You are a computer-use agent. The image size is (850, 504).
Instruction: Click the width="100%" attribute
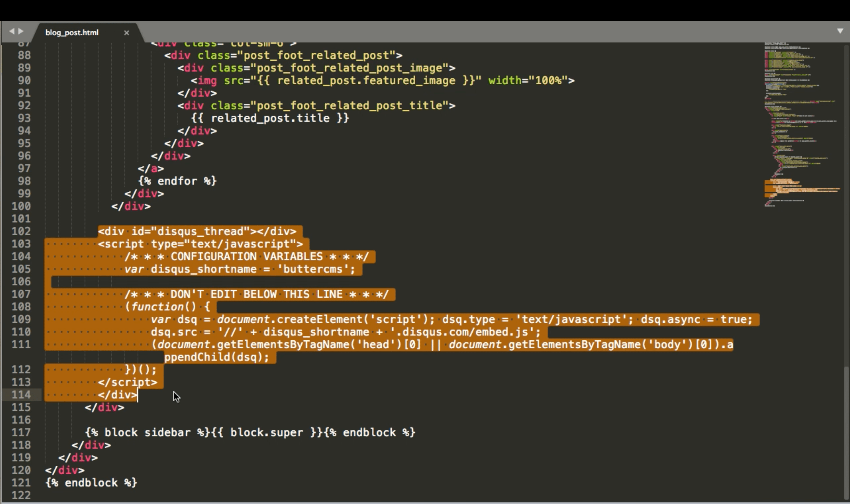point(528,81)
